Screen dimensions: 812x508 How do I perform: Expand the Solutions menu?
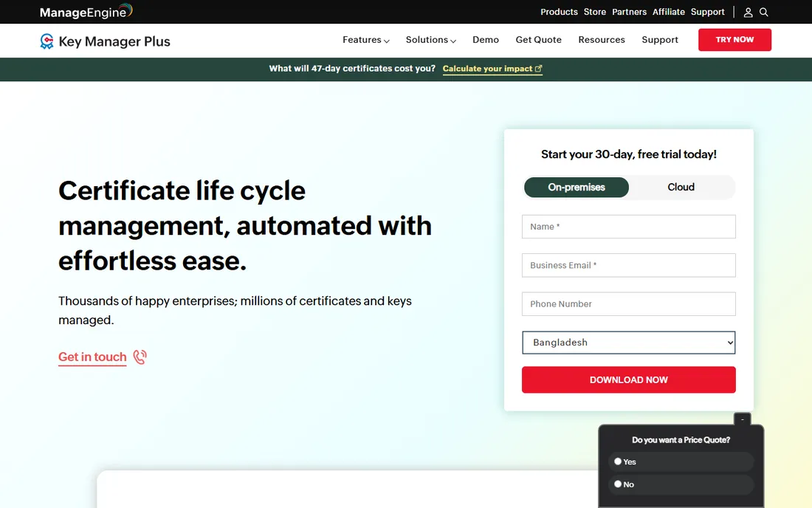coord(431,40)
